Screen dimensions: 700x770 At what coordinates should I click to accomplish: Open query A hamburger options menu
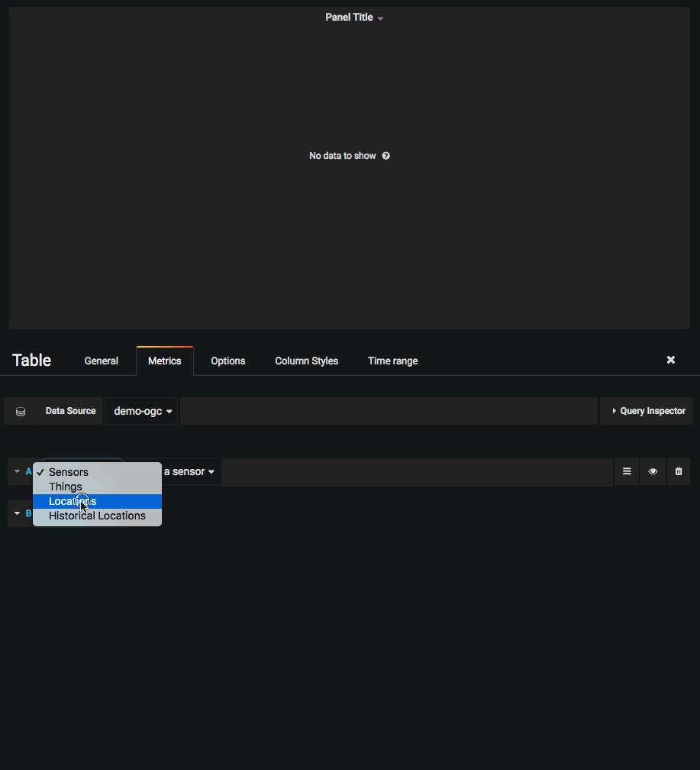point(627,471)
